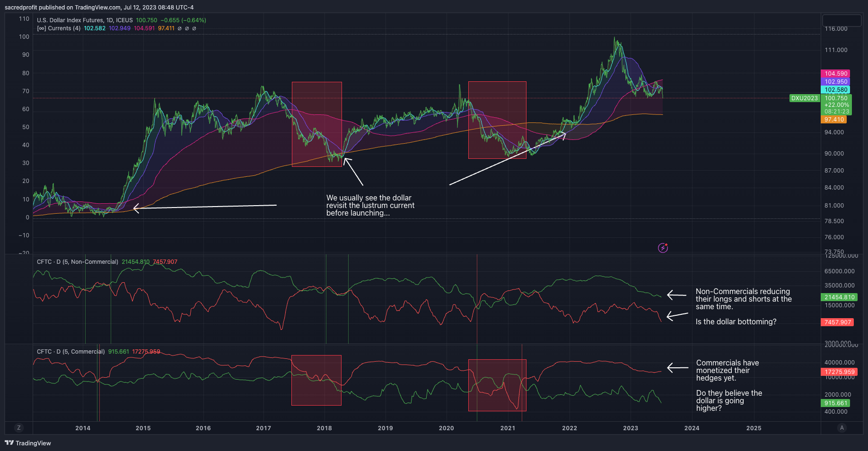Select the Currents (4) indicator legend
This screenshot has width=868, height=451.
59,28
